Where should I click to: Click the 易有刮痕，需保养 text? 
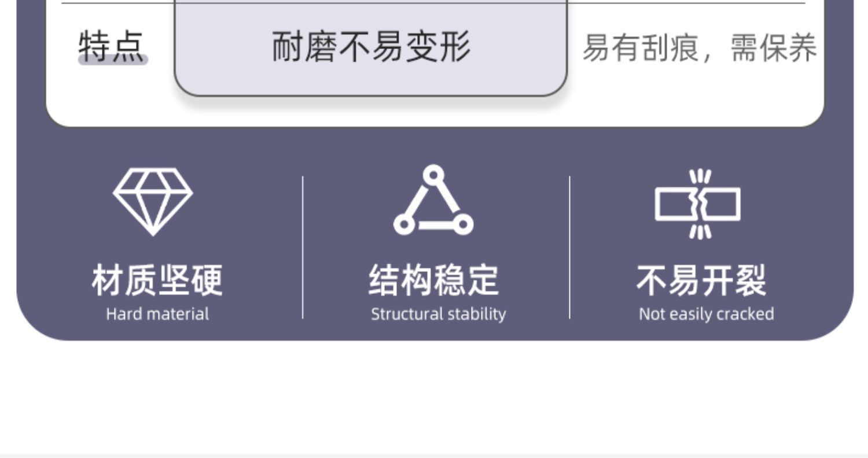[700, 47]
